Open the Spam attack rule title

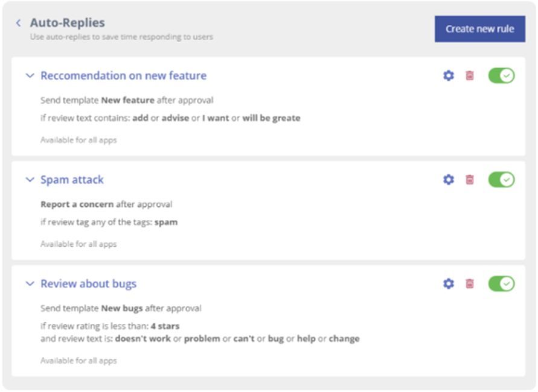click(72, 180)
